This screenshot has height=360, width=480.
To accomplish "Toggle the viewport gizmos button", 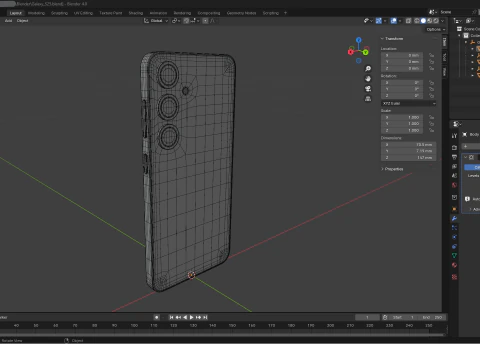I will 379,21.
